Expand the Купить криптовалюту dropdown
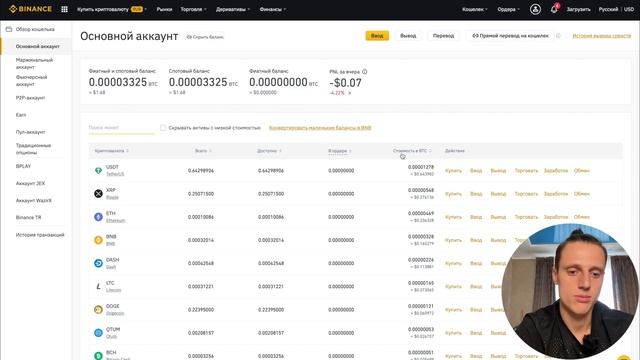 [112, 9]
